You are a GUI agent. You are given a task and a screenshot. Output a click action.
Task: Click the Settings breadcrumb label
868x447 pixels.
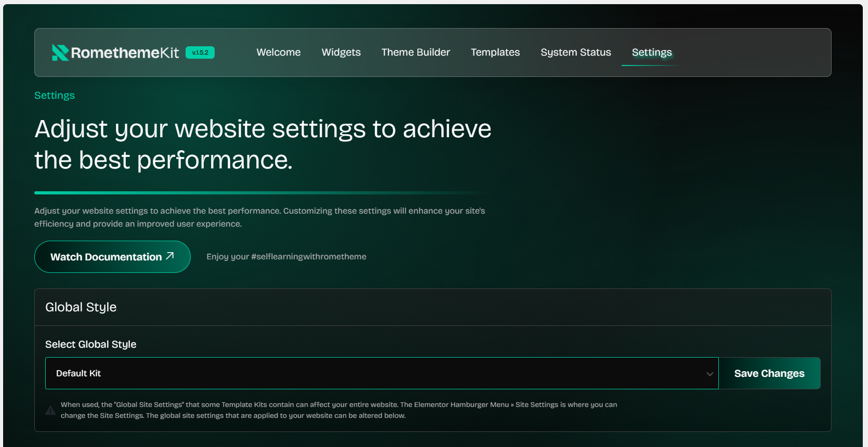click(x=55, y=95)
